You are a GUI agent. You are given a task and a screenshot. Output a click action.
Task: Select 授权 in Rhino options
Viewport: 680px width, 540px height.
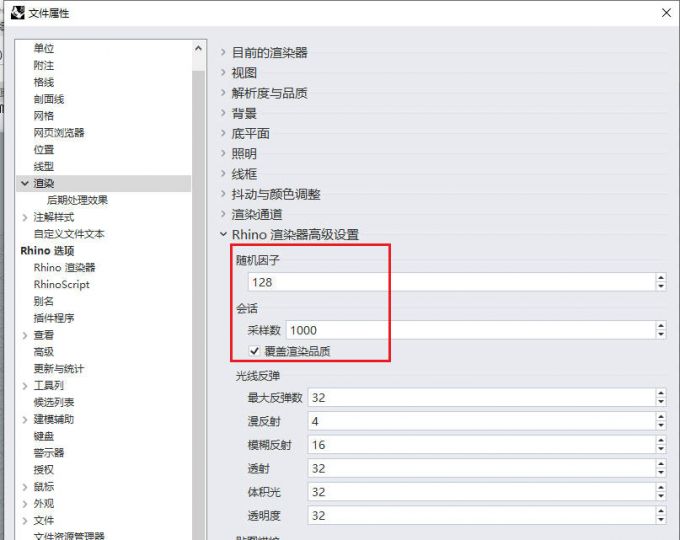(x=44, y=470)
